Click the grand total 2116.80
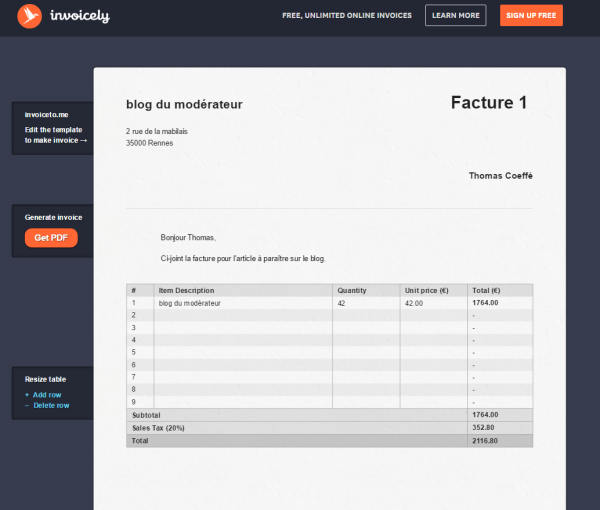 pos(484,441)
